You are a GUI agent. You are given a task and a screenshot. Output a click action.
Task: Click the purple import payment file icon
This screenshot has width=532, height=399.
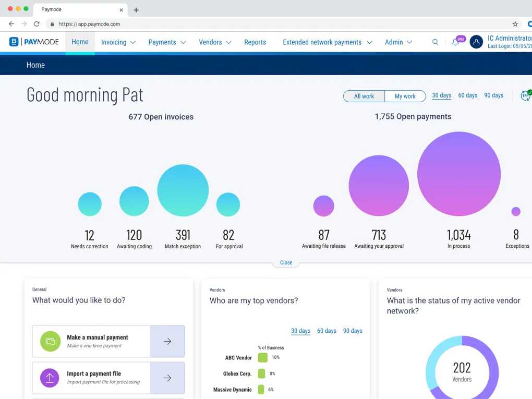point(50,378)
